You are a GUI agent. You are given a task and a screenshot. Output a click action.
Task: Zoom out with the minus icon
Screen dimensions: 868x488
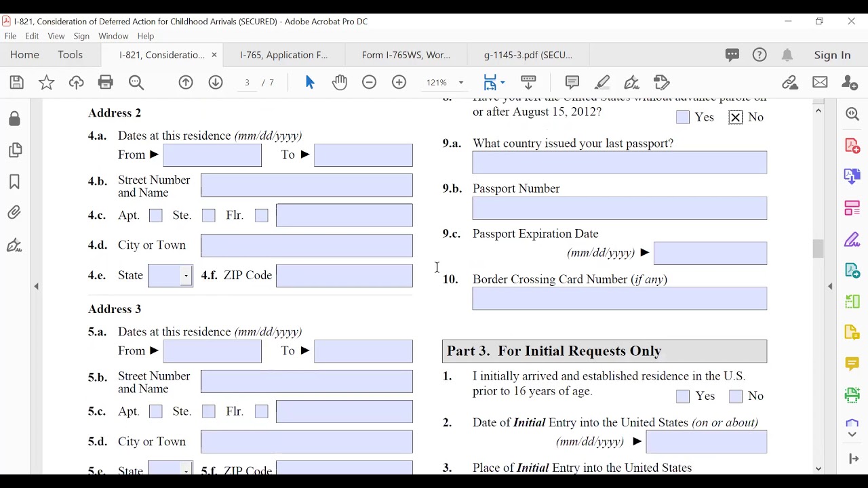click(x=369, y=83)
